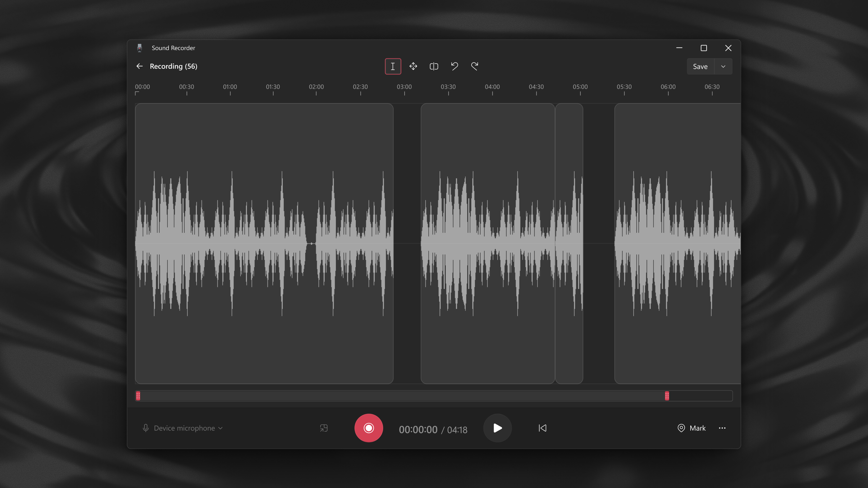Click the compact overlay mode icon
868x488 pixels.
[323, 428]
